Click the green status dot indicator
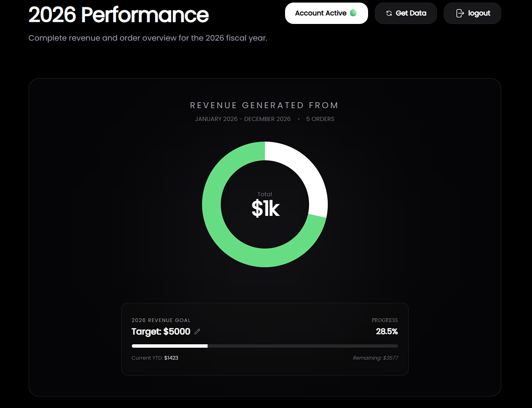Screen dimensions: 532x408 point(353,13)
